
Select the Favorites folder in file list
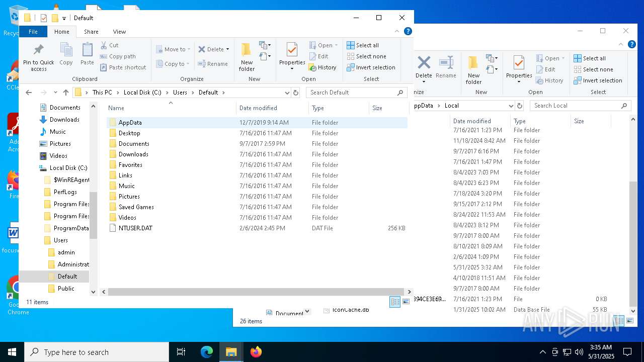[257, 165]
